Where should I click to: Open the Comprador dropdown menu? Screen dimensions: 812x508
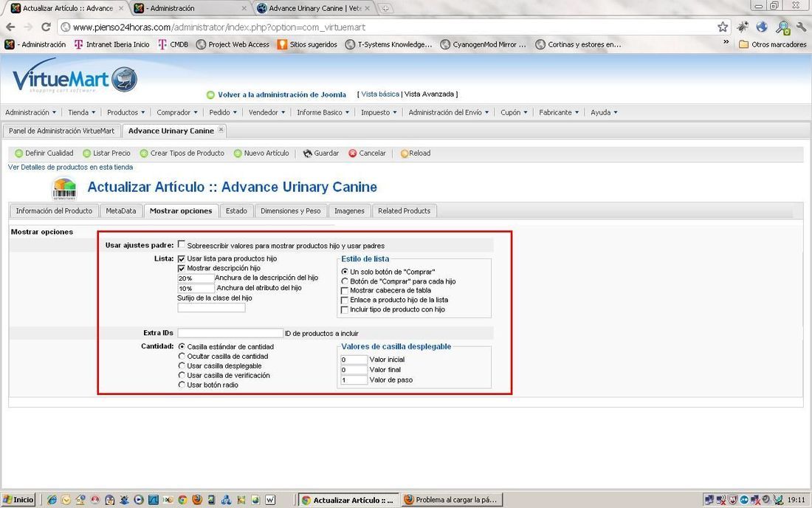pos(177,112)
